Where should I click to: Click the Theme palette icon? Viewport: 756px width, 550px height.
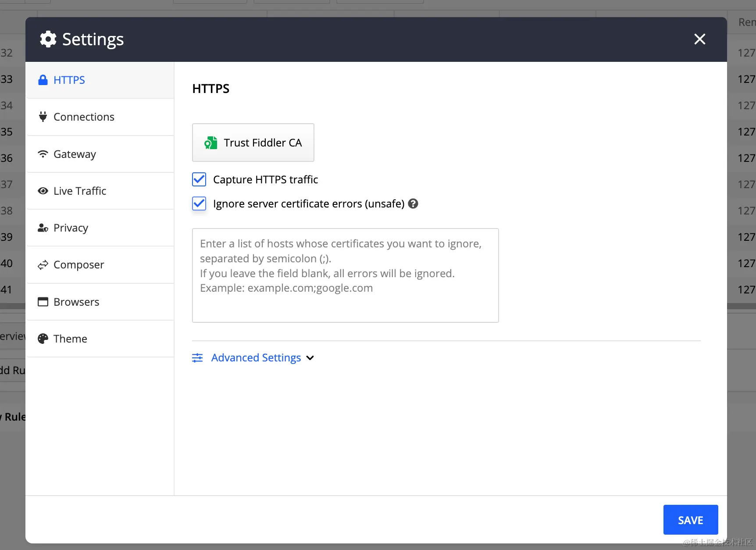pos(43,339)
